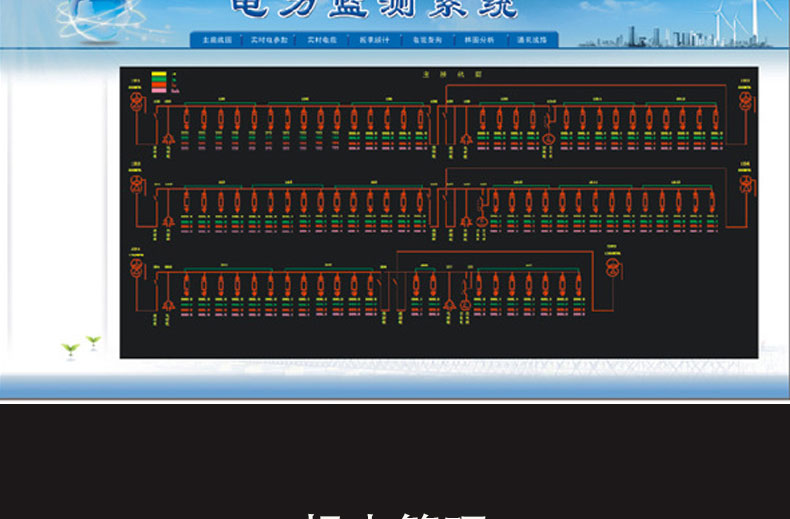This screenshot has height=519, width=790.
Task: Click the bottom-left transformer symbol
Action: coord(137,268)
